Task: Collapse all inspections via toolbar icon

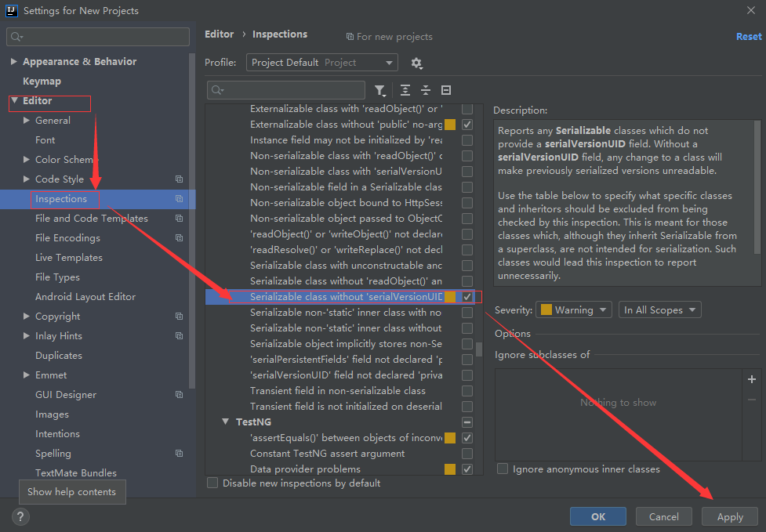Action: click(425, 89)
